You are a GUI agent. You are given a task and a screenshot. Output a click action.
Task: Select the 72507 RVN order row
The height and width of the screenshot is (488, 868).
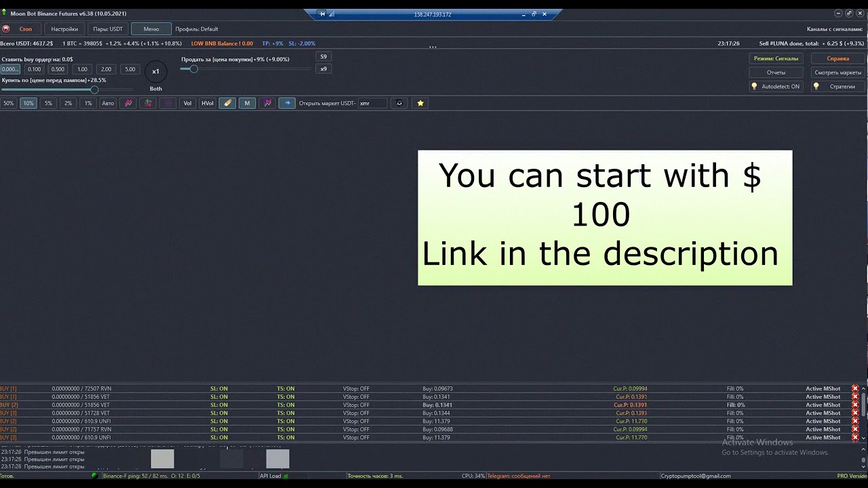tap(429, 389)
